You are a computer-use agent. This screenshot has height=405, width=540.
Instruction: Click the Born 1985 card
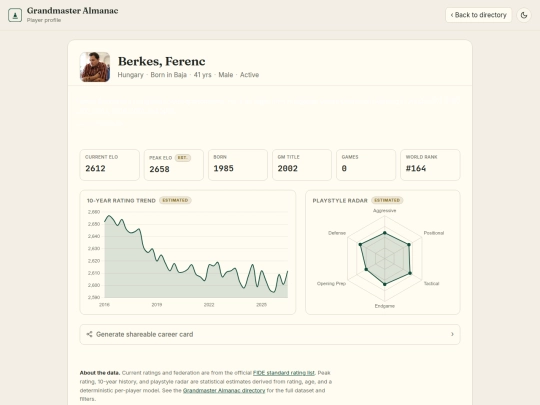pos(238,165)
